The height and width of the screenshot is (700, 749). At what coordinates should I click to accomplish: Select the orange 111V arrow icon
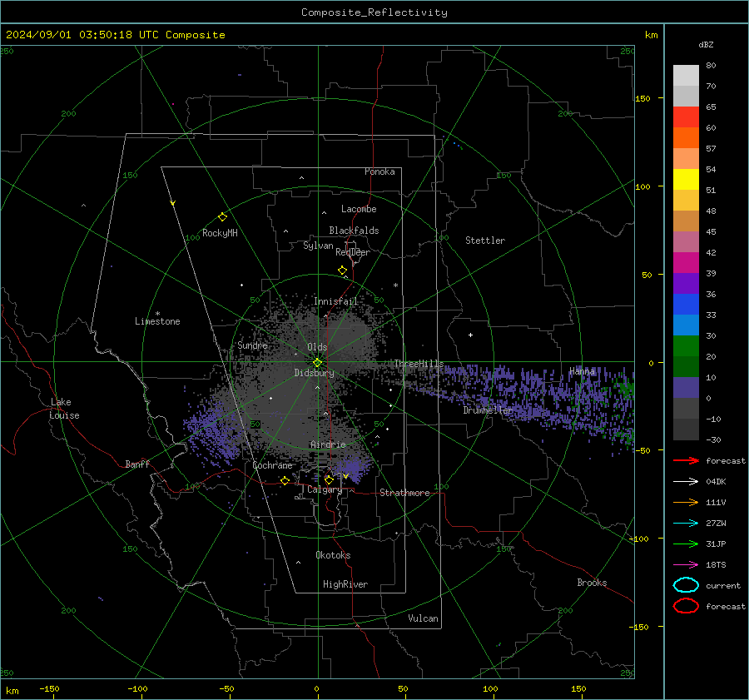pos(686,502)
